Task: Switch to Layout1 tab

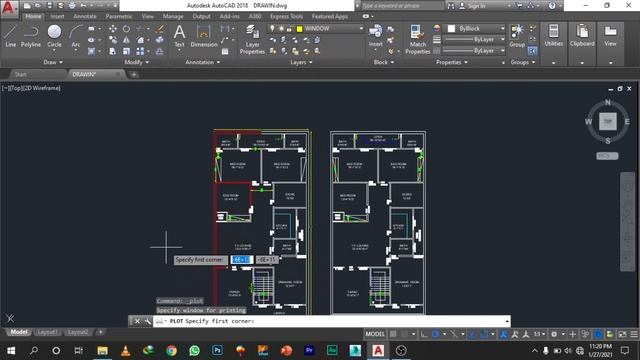Action: tap(47, 332)
